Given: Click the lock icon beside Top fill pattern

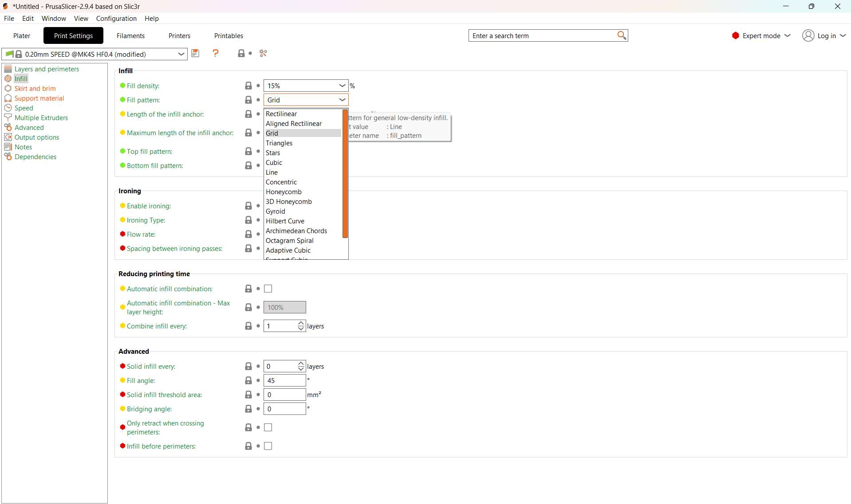Looking at the screenshot, I should 248,151.
